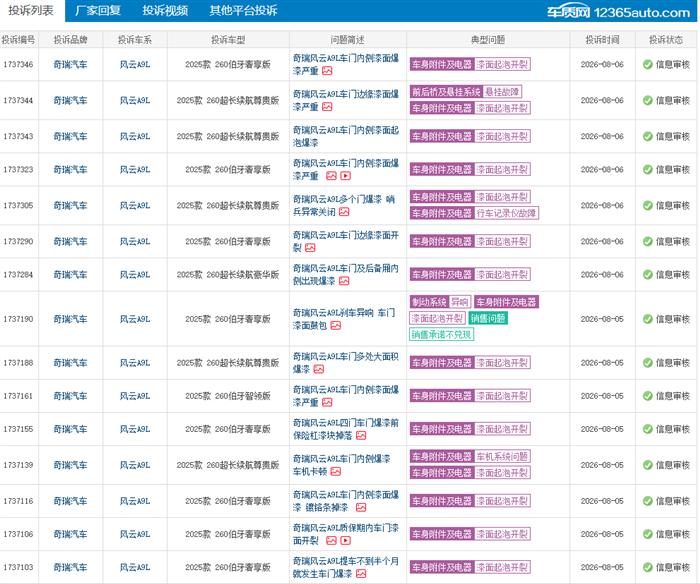Click date 2026-08-06 in row 1737290
The width and height of the screenshot is (700, 584).
coord(602,242)
